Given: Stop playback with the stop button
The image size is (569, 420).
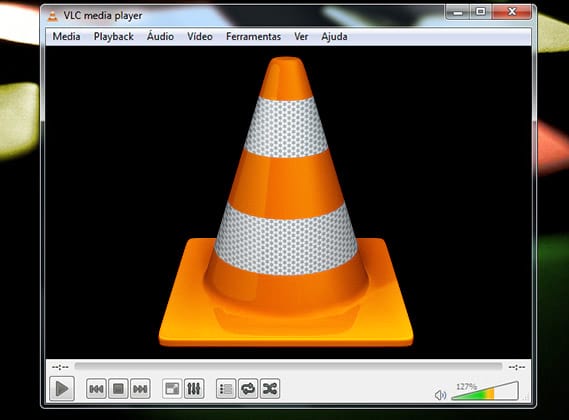Looking at the screenshot, I should click(x=118, y=389).
